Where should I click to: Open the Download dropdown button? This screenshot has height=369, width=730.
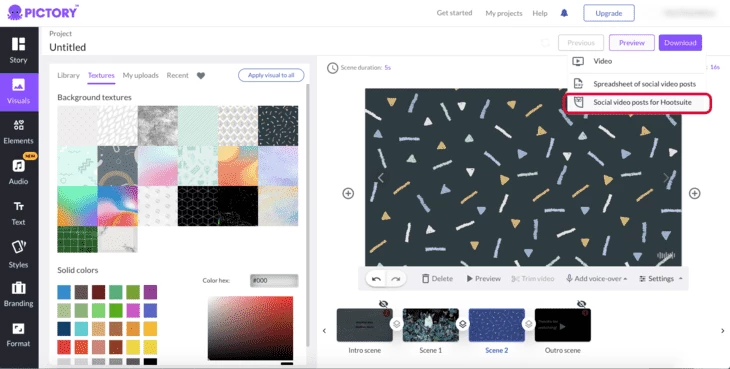coord(680,43)
